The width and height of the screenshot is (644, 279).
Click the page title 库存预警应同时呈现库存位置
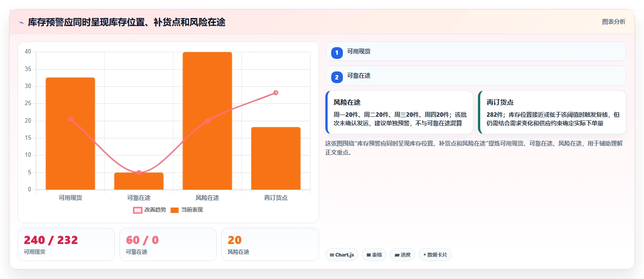point(127,22)
